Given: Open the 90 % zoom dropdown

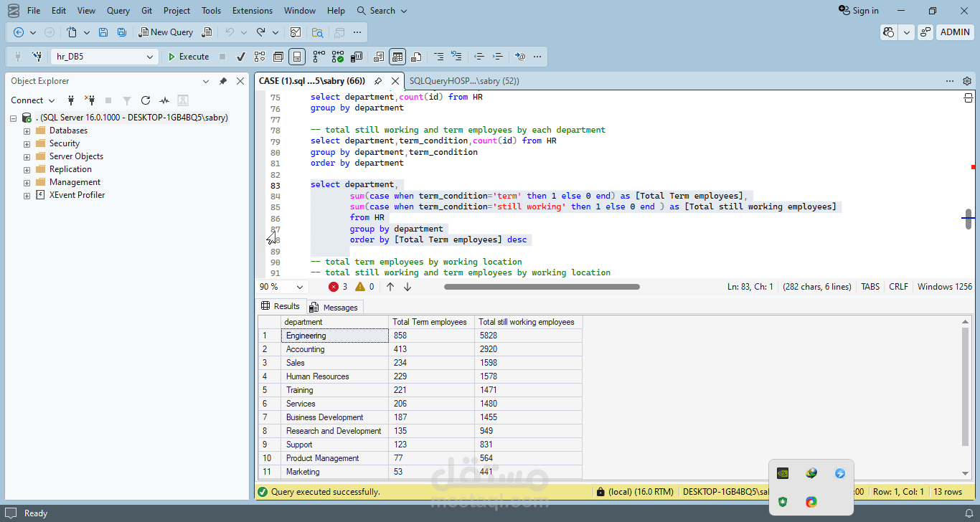Looking at the screenshot, I should tap(299, 287).
